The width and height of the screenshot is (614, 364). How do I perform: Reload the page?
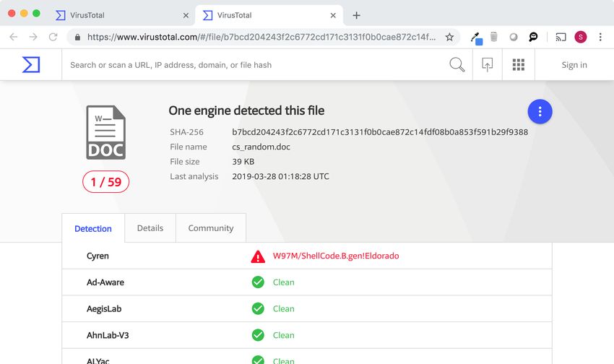(x=53, y=37)
